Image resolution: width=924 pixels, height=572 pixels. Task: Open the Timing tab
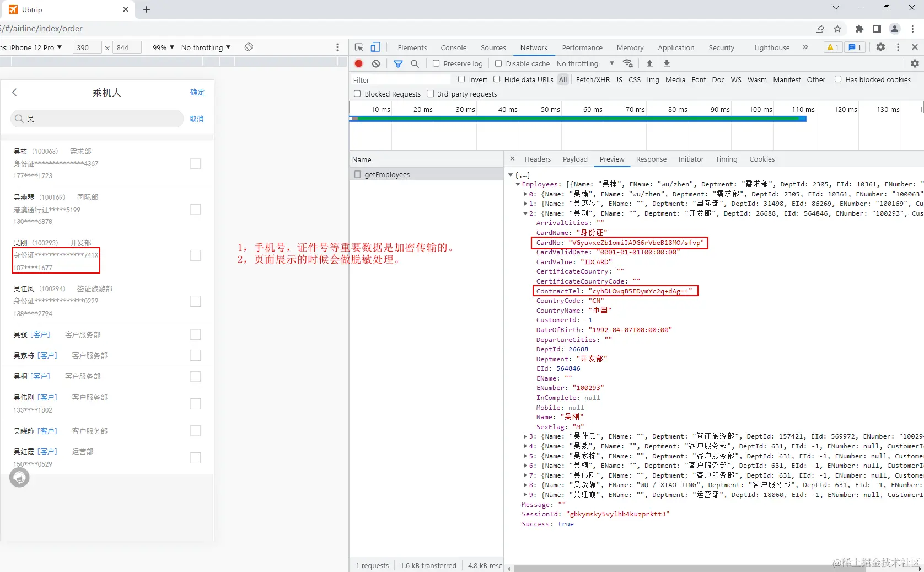[726, 159]
